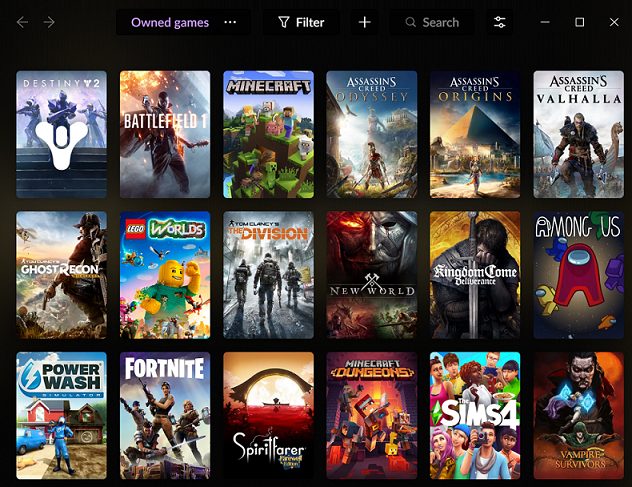The image size is (632, 487).
Task: Focus the Search field
Action: pos(432,22)
